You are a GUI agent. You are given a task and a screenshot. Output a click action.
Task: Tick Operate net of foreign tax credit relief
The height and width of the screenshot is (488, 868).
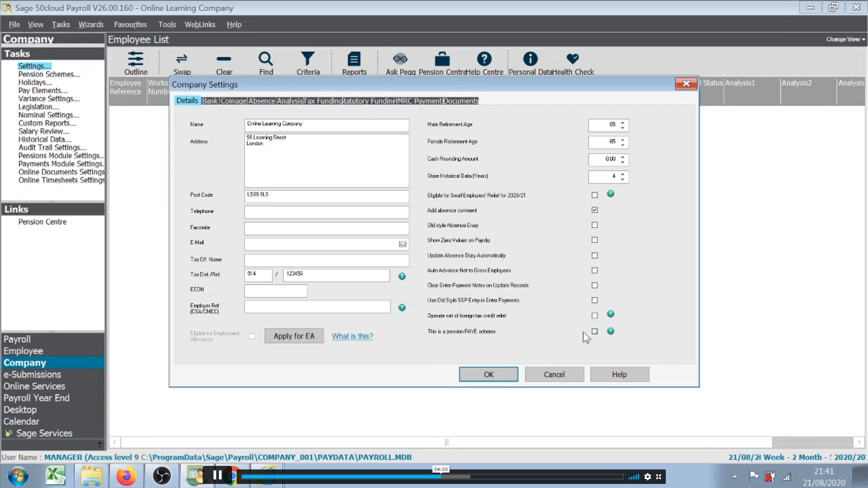point(594,315)
